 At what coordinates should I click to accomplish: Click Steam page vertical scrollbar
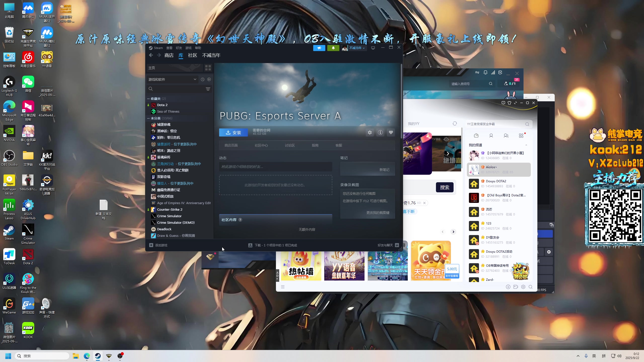pos(401,101)
